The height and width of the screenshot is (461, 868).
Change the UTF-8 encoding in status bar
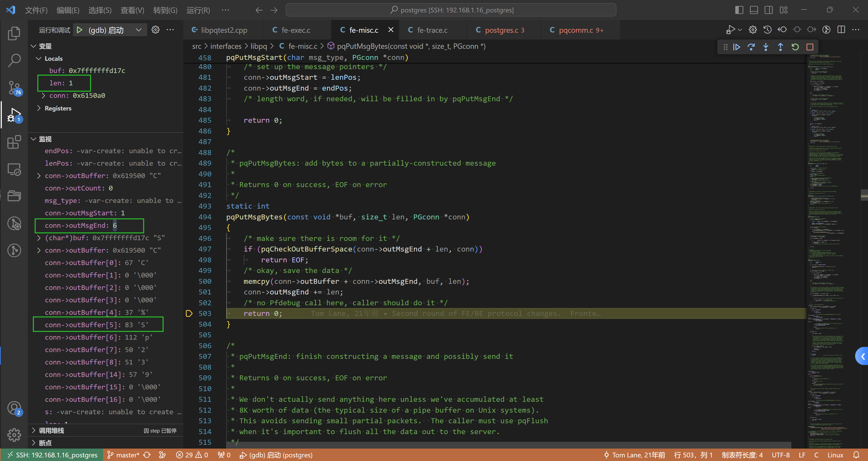coord(780,455)
